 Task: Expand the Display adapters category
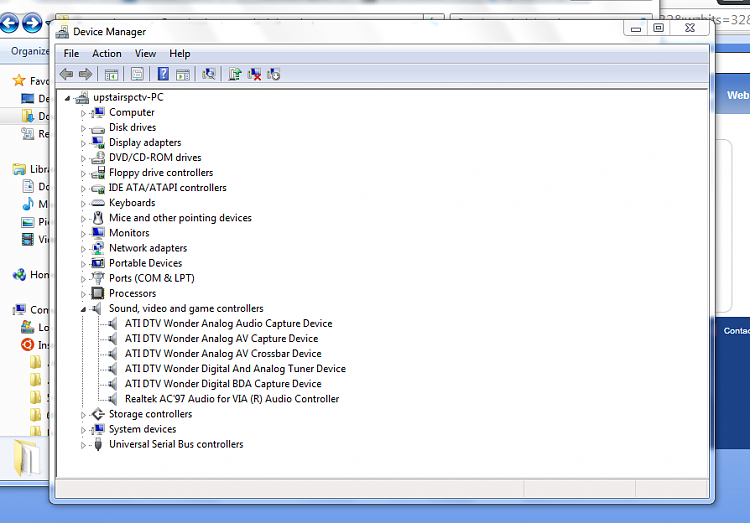point(83,144)
